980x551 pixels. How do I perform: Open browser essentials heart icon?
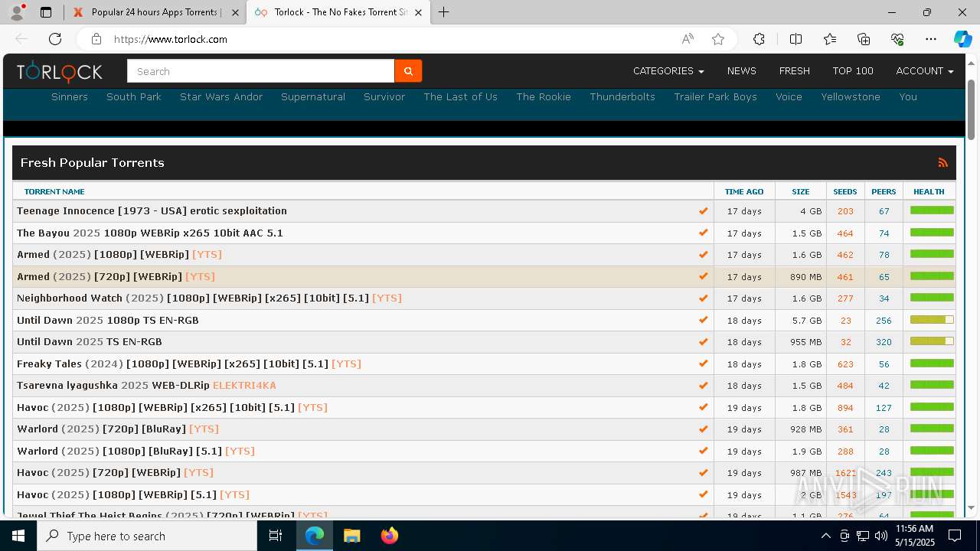point(897,39)
